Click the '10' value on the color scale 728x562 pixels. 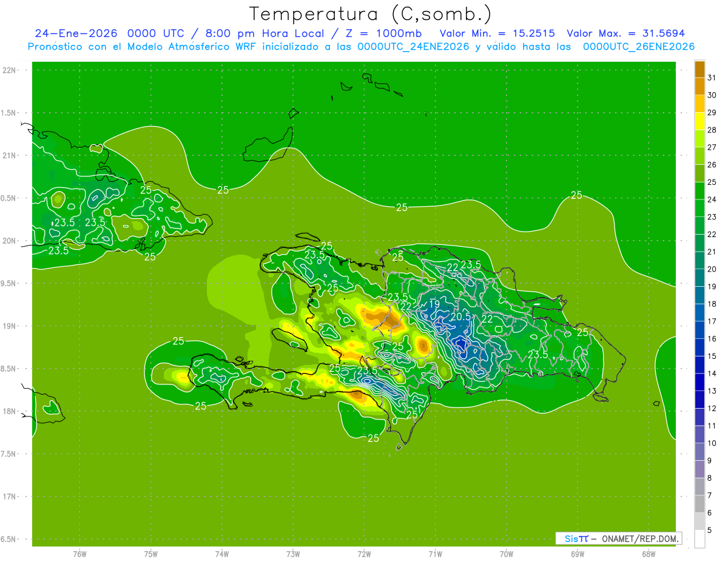712,443
